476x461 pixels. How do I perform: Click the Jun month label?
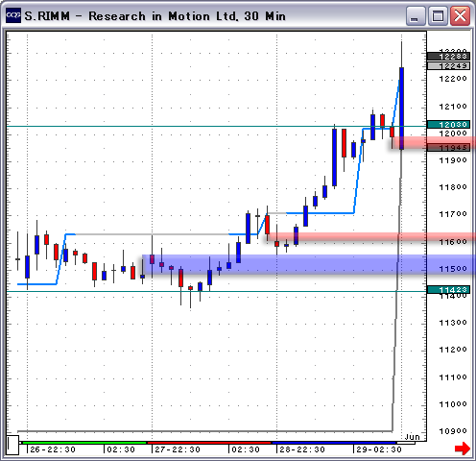click(412, 437)
